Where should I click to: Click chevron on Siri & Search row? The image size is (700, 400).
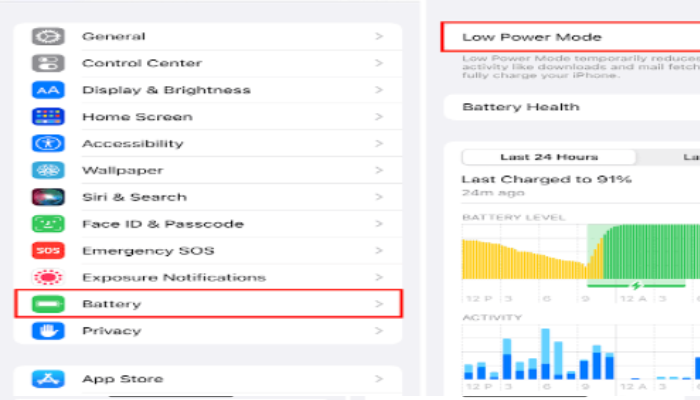(x=379, y=197)
